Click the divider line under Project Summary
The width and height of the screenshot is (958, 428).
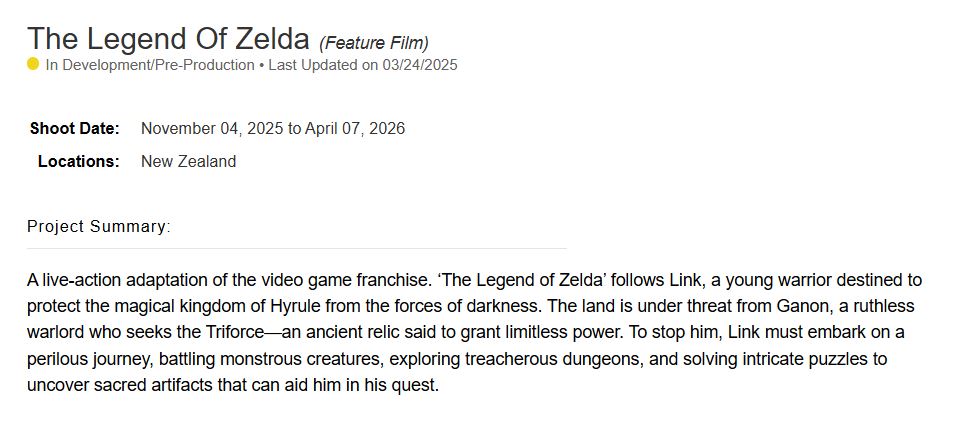pos(296,248)
